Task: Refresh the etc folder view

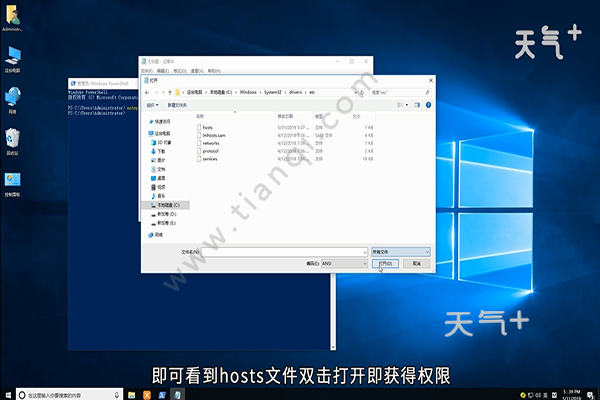Action: pos(362,93)
